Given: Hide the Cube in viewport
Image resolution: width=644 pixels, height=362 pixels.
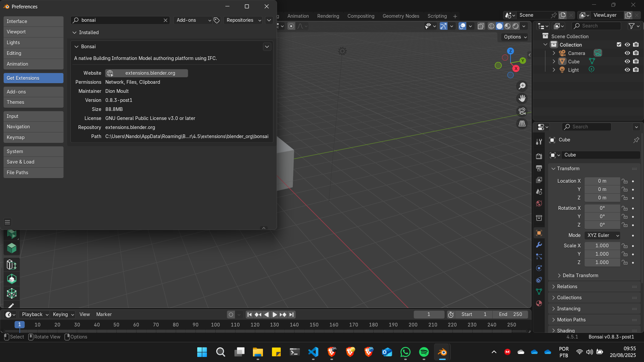Looking at the screenshot, I should (x=627, y=61).
